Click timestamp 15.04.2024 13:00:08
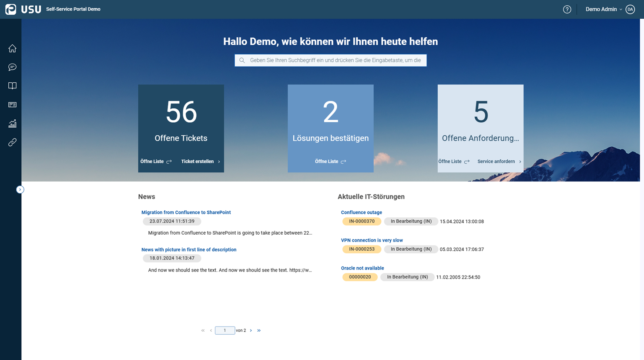 pos(462,222)
